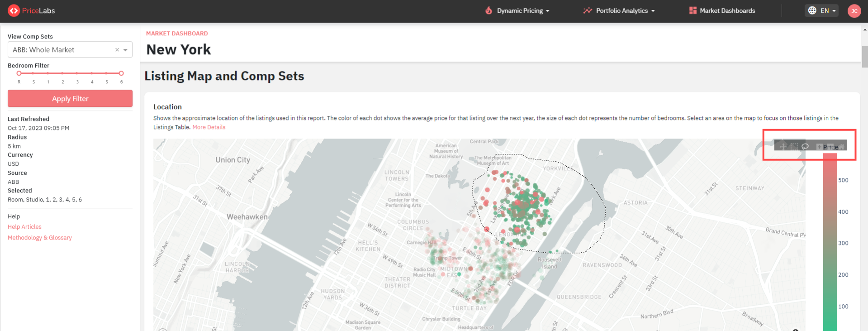Select the lasso select map tool
868x331 pixels.
click(805, 146)
